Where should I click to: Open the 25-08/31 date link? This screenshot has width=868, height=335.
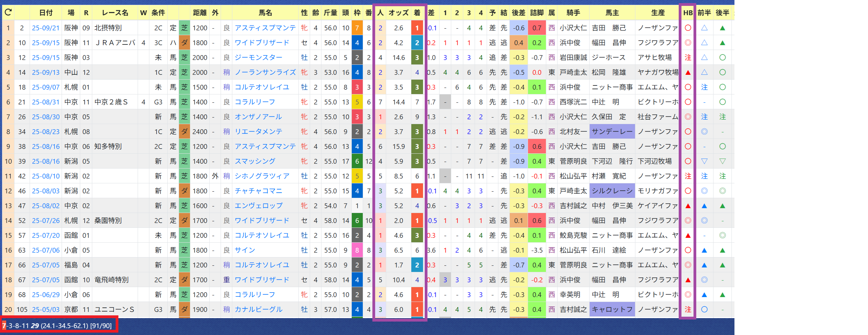click(x=46, y=102)
